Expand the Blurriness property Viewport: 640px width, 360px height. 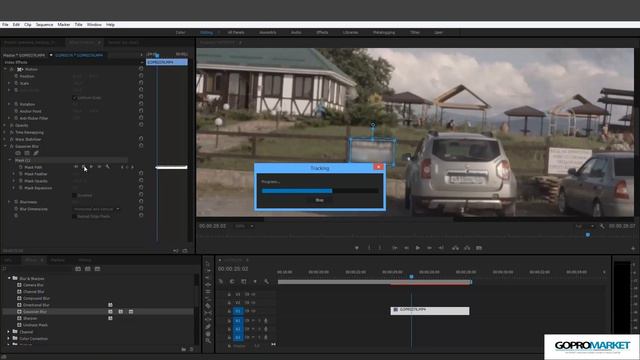pyautogui.click(x=10, y=202)
